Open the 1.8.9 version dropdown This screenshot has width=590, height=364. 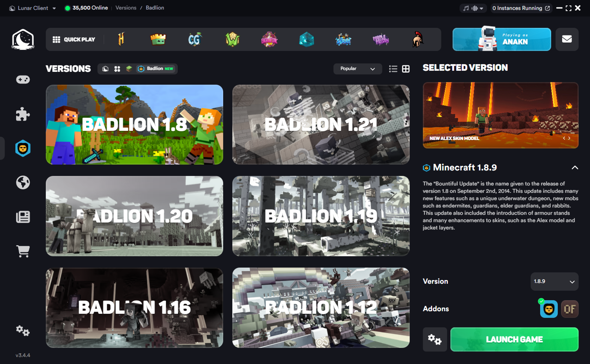tap(554, 281)
